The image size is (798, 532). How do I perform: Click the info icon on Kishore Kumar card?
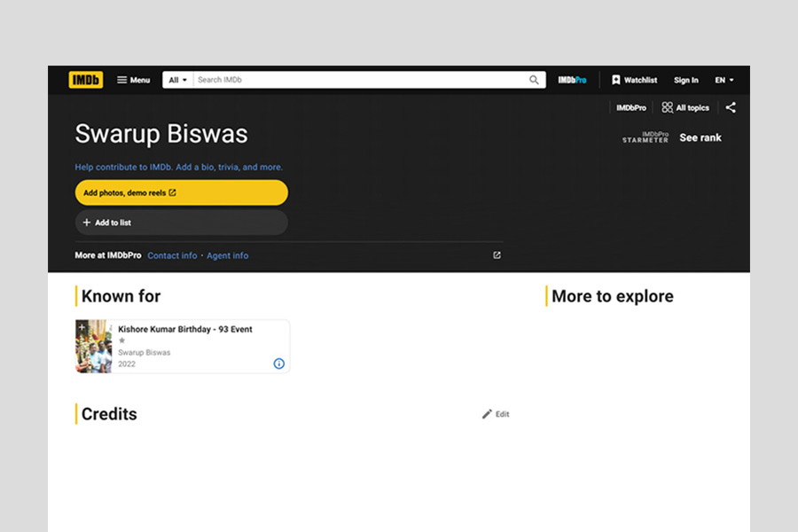click(278, 364)
